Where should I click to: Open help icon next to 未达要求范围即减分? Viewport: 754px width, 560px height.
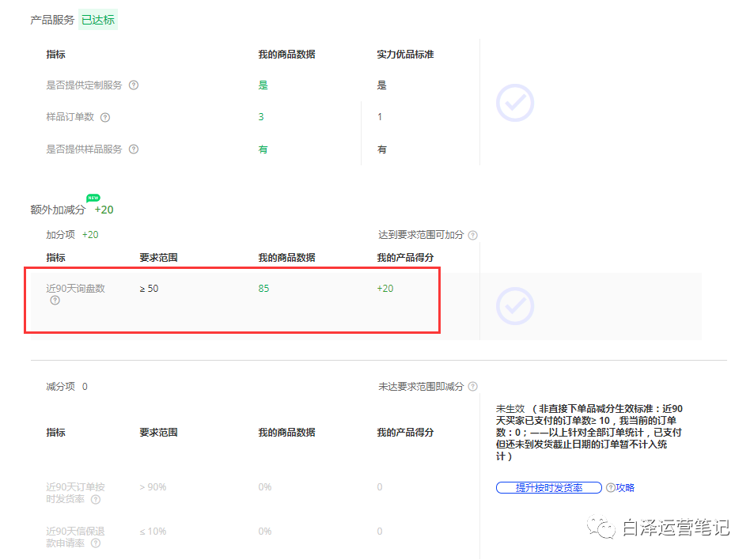coord(472,386)
